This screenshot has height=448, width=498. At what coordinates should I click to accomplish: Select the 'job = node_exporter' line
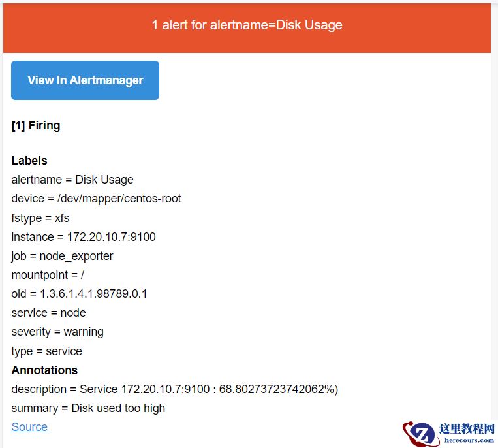(x=62, y=256)
